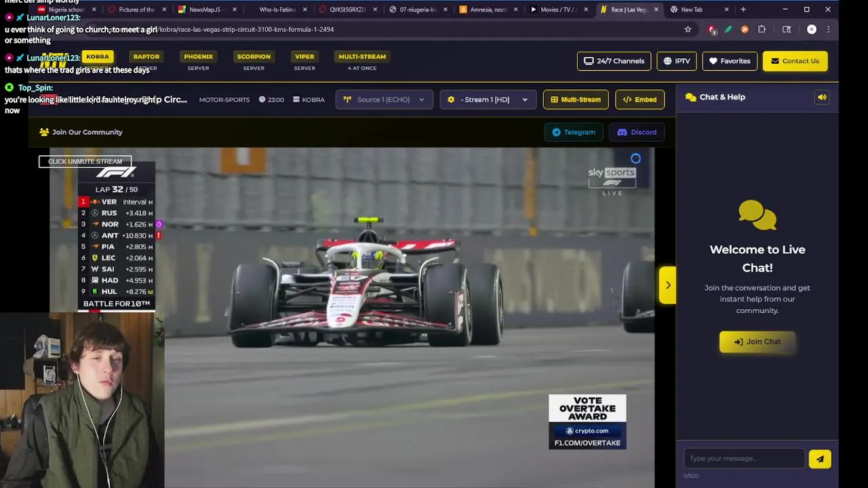Click the 23:00 time clock icon

[x=262, y=100]
